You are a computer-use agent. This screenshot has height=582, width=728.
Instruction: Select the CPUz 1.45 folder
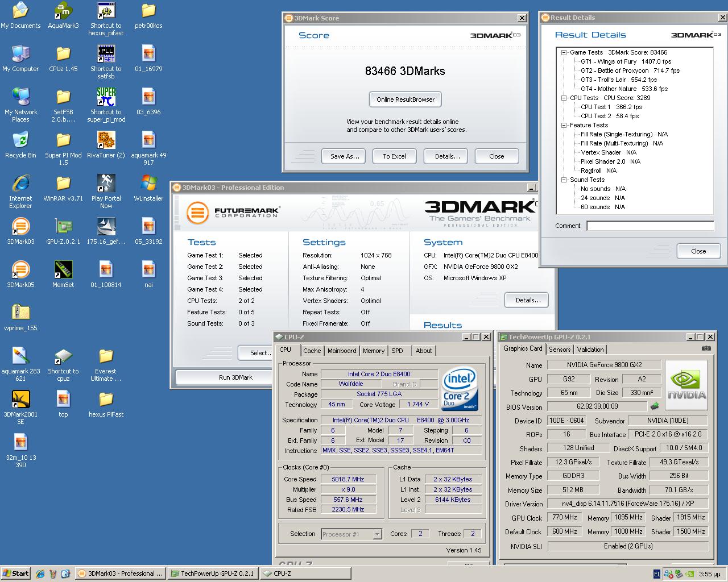(63, 59)
